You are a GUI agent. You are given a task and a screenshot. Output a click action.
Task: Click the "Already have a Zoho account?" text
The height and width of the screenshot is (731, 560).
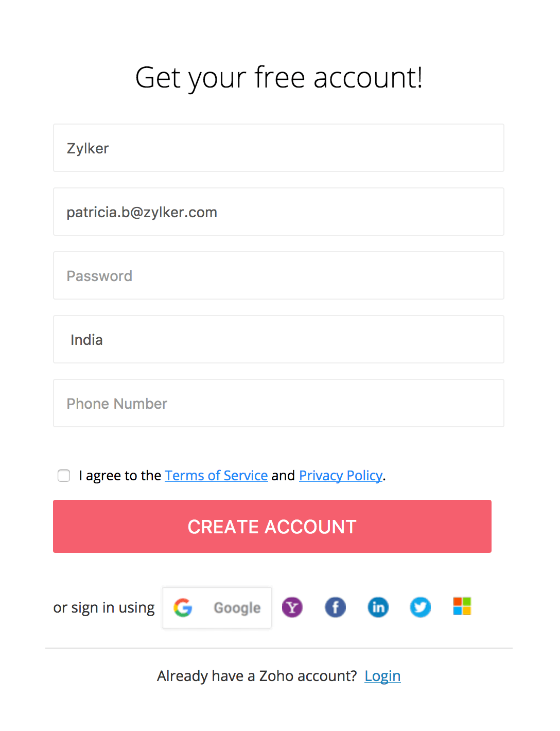[257, 676]
